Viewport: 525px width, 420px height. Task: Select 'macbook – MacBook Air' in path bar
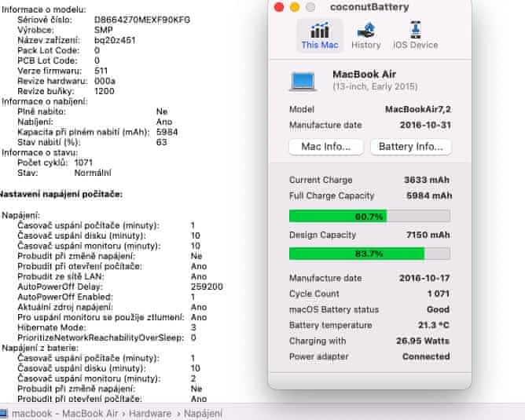coord(65,414)
